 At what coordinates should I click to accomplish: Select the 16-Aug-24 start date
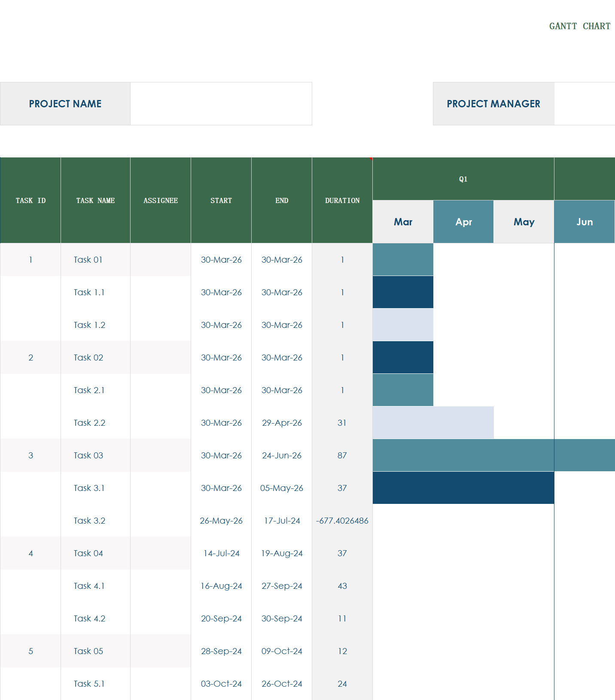pos(221,586)
